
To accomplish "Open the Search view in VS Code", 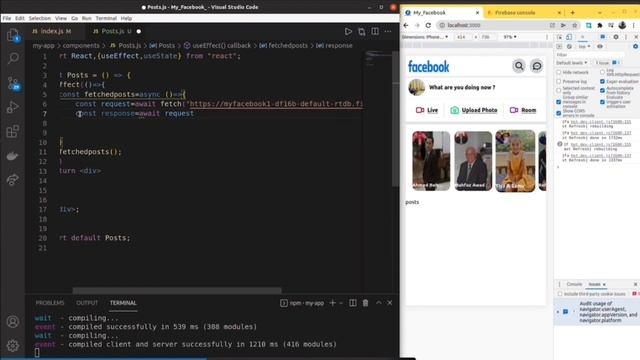I will 13,58.
